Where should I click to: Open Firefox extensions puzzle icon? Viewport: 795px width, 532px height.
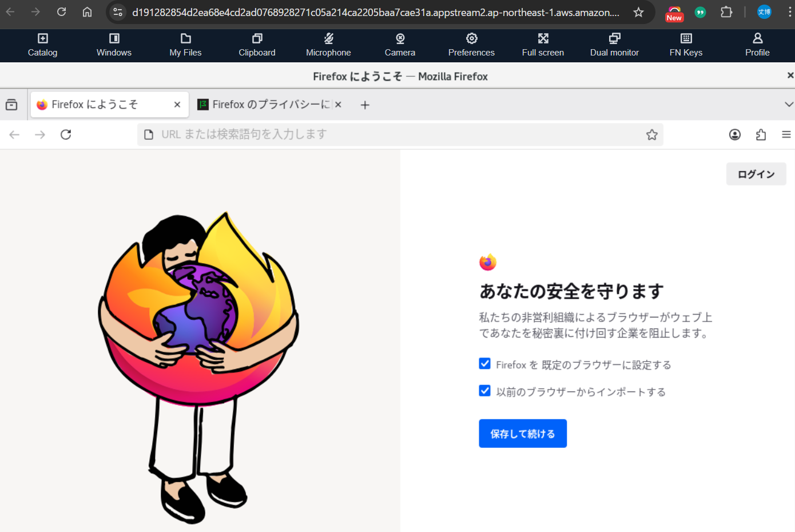pos(761,134)
